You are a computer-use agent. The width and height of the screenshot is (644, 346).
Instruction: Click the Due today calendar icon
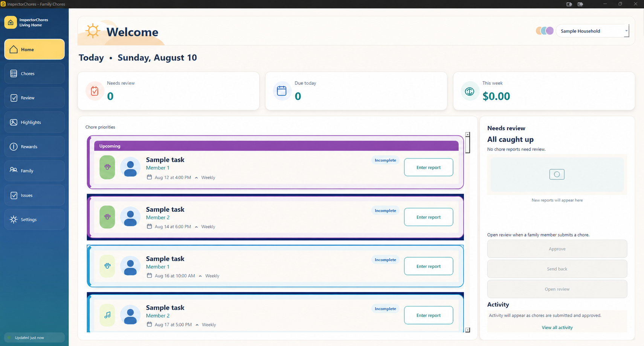tap(282, 91)
